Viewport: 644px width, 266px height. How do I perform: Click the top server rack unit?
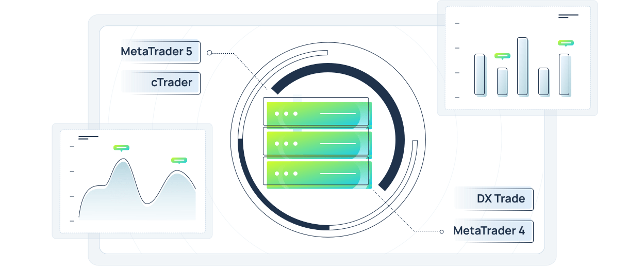tap(317, 112)
